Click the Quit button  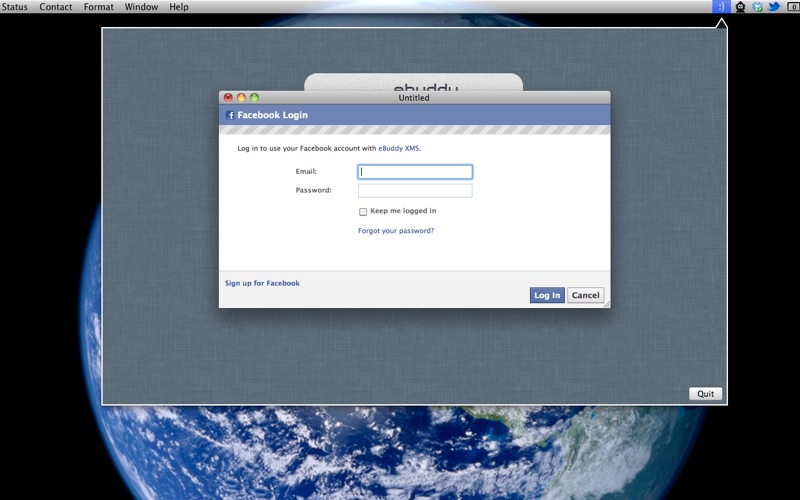coord(706,393)
